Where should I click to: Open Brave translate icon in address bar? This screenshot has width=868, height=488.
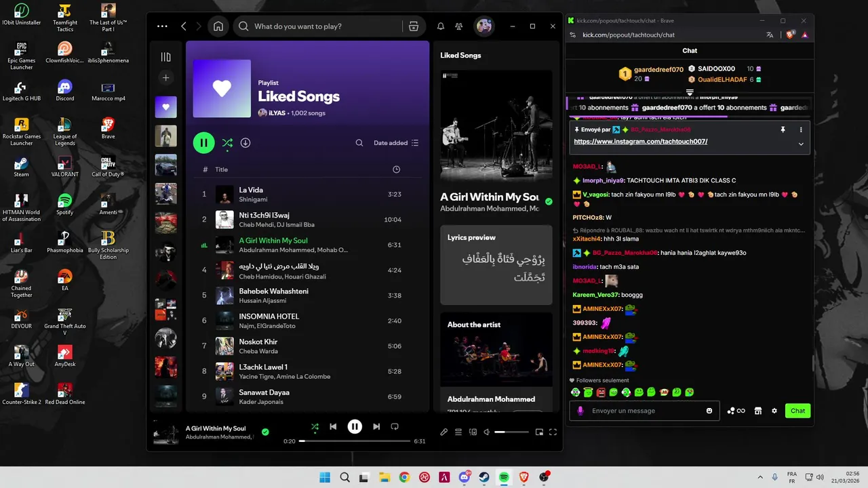click(770, 35)
